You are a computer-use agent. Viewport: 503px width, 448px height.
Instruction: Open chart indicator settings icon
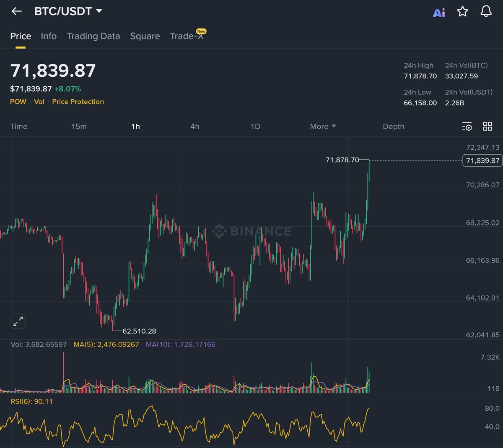point(467,127)
